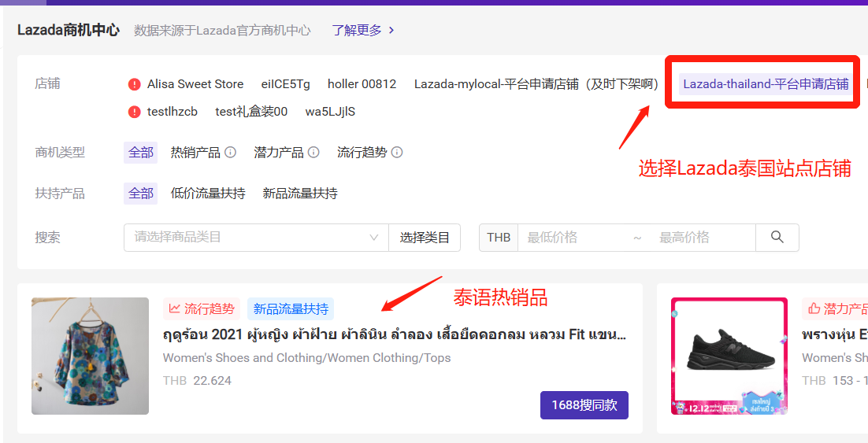Image resolution: width=868 pixels, height=443 pixels.
Task: Filter by 新品流量扶持 option
Action: pyautogui.click(x=300, y=194)
